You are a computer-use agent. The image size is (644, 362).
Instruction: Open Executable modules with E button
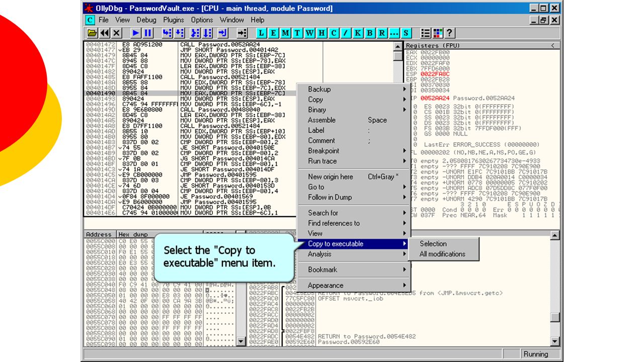(x=274, y=33)
